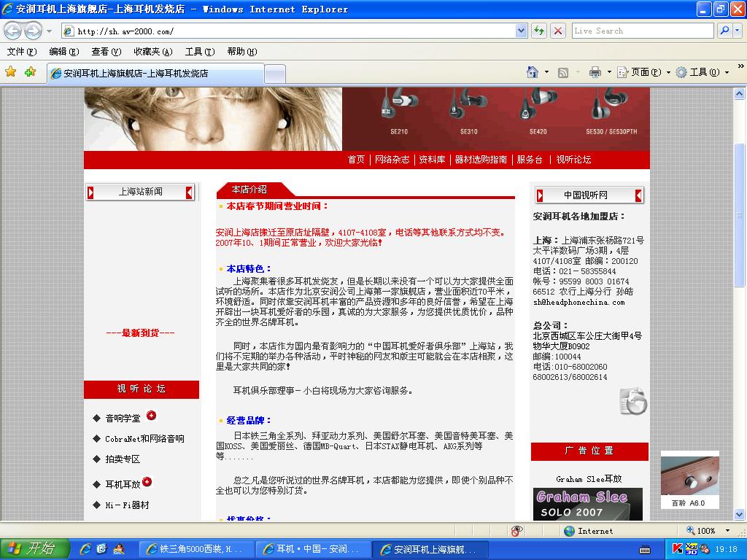Launch Internet Explorer from Quick Launch
This screenshot has width=747, height=560.
click(86, 549)
